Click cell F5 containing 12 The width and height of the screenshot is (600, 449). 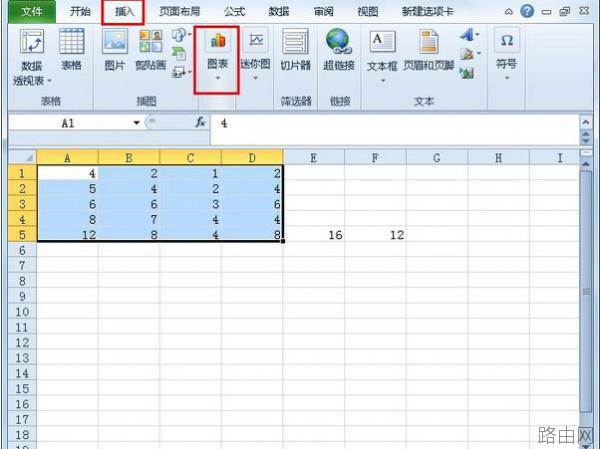point(375,235)
